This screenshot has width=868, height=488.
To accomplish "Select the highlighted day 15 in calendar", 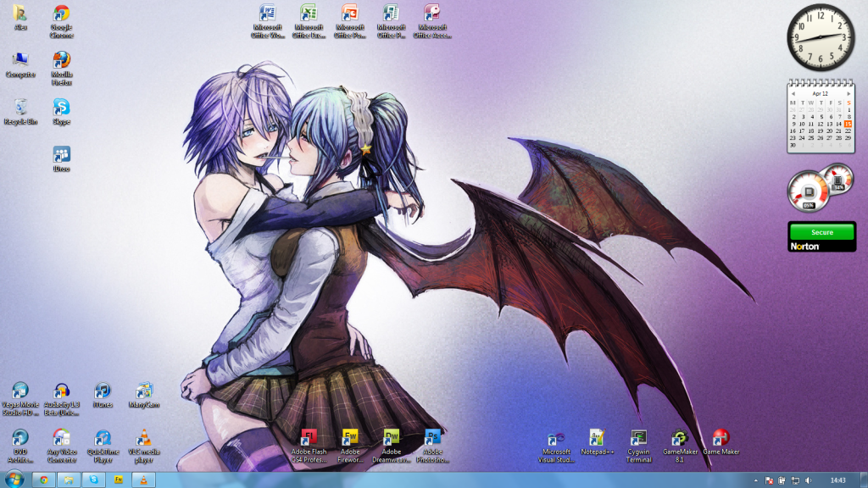I will (x=848, y=124).
